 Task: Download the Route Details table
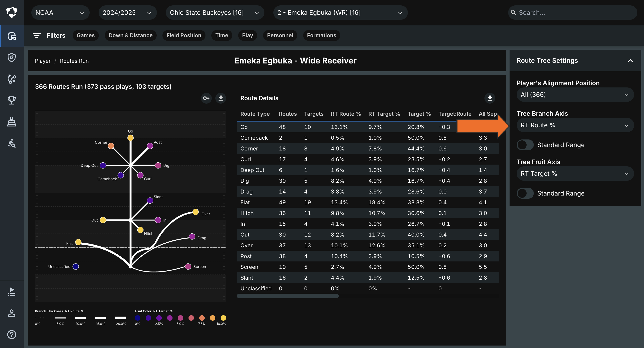[490, 98]
